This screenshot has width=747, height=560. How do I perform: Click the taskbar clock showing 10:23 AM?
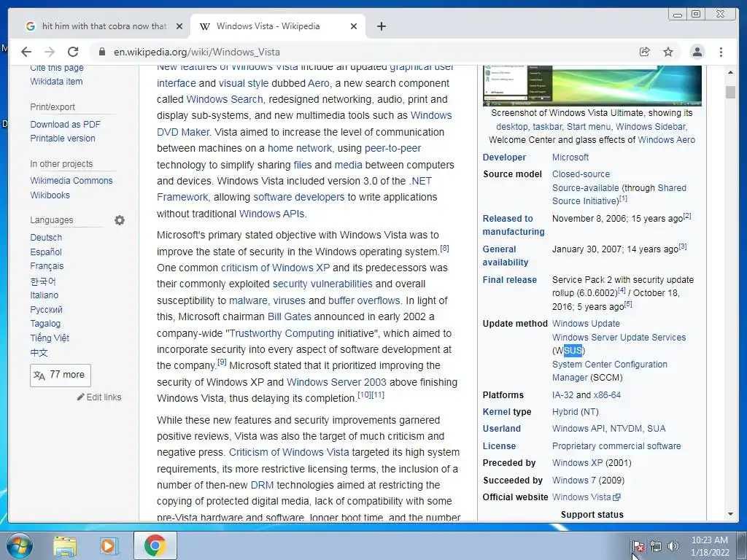click(710, 546)
